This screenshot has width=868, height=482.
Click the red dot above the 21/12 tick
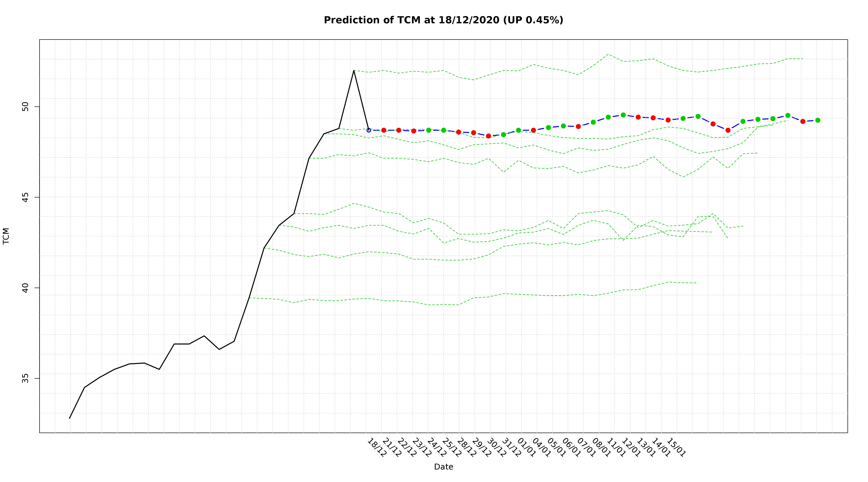pos(384,130)
